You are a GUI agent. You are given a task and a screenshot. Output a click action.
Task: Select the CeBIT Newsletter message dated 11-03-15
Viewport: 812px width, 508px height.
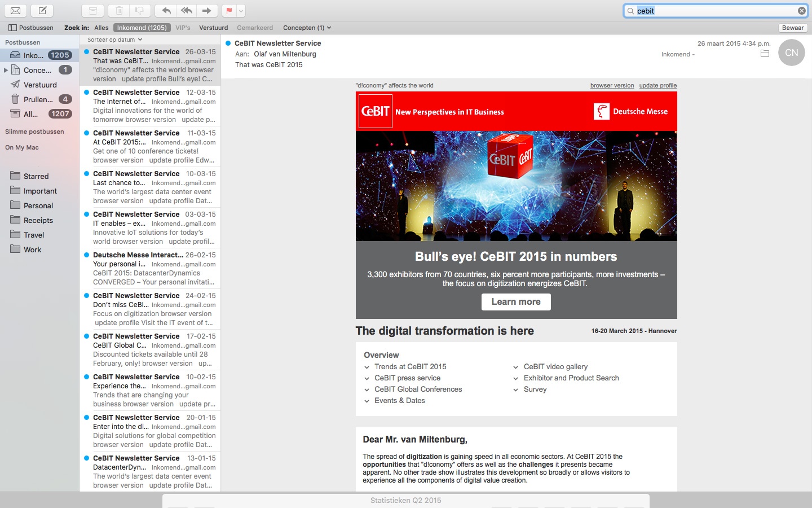click(150, 147)
